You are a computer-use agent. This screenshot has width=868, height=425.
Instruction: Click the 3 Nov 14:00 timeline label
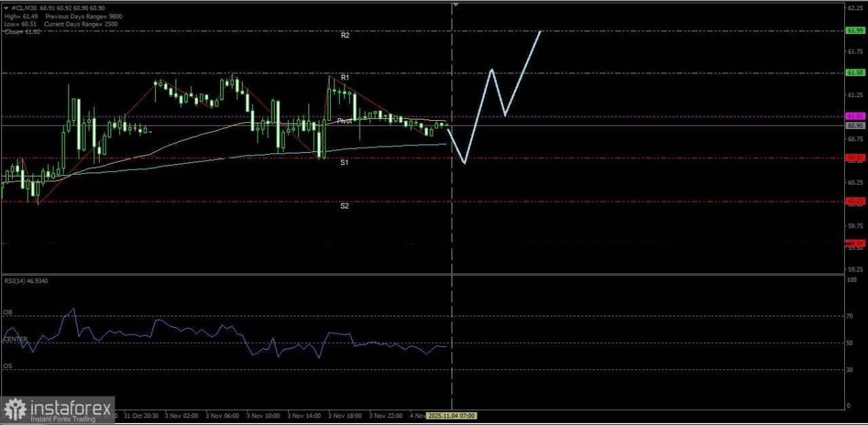305,415
